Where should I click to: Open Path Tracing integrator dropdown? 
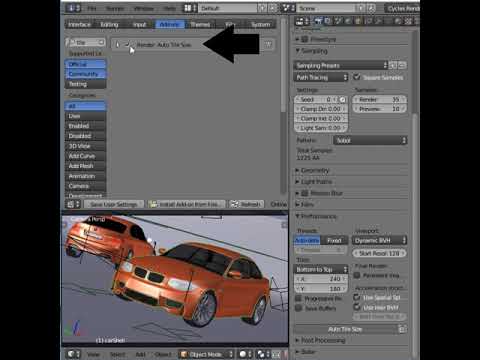[321, 77]
